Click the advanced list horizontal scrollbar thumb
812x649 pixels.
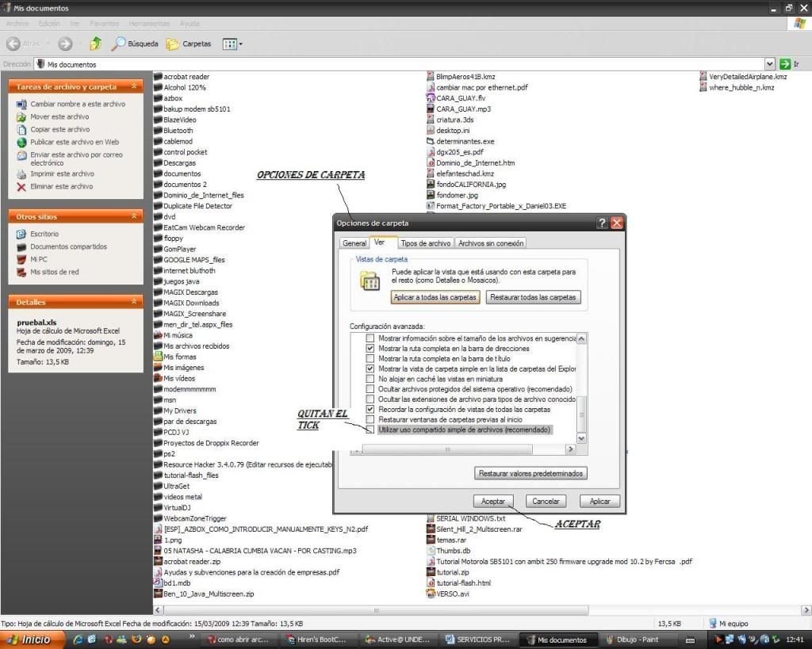point(447,450)
